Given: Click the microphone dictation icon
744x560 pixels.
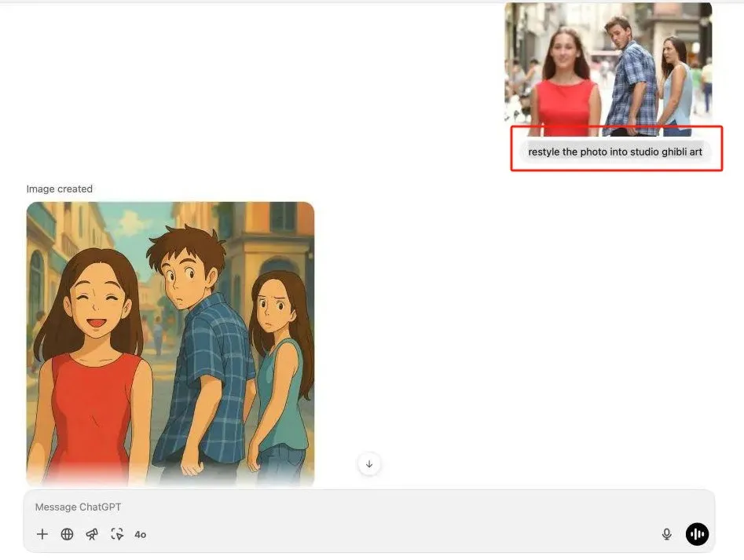Looking at the screenshot, I should click(667, 534).
